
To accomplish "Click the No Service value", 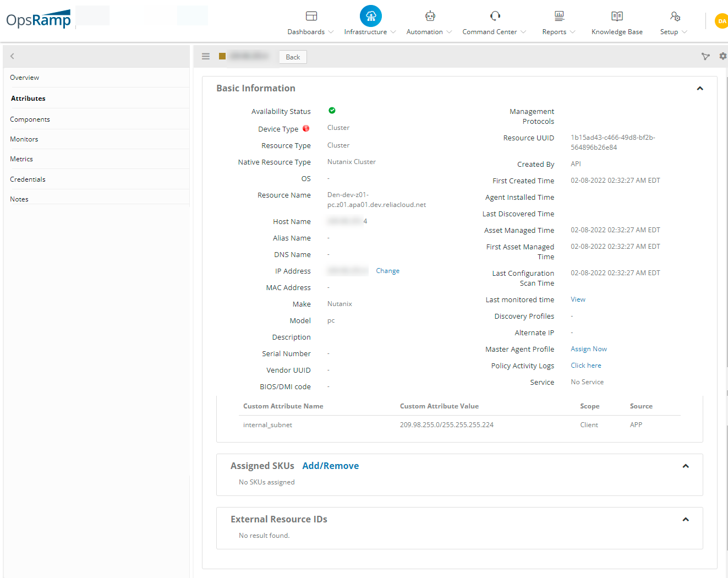I will point(587,382).
